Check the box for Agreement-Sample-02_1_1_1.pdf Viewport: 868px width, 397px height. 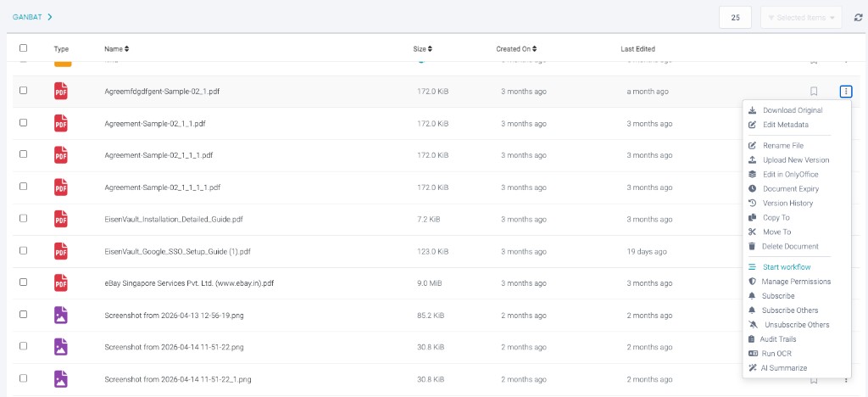coord(23,154)
